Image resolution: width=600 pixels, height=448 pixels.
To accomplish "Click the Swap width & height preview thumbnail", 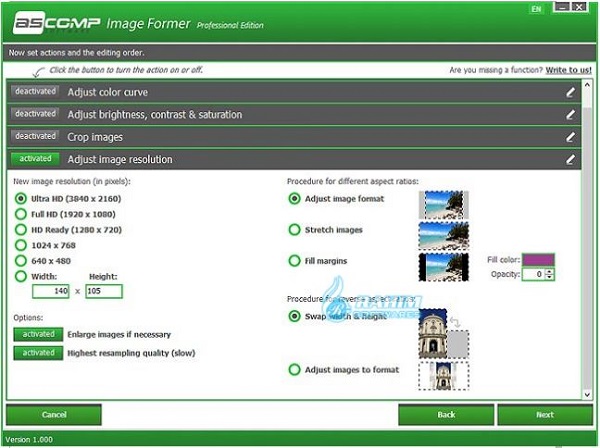I will [x=443, y=334].
